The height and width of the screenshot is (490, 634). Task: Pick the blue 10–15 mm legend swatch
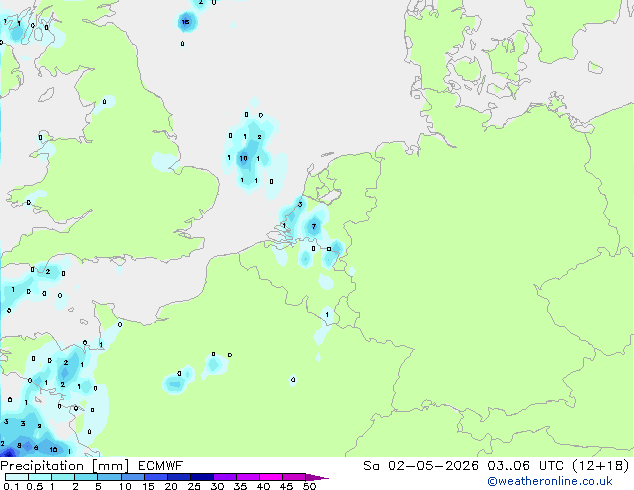133,477
